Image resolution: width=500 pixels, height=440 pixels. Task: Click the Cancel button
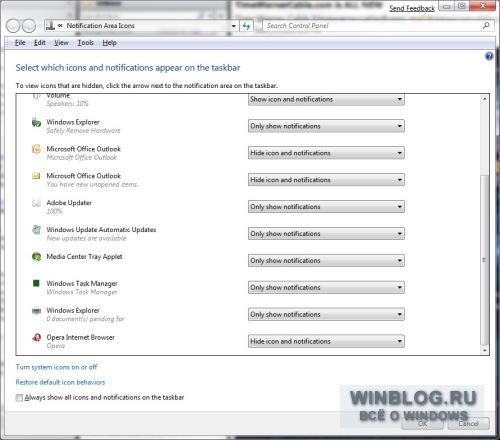click(x=468, y=424)
